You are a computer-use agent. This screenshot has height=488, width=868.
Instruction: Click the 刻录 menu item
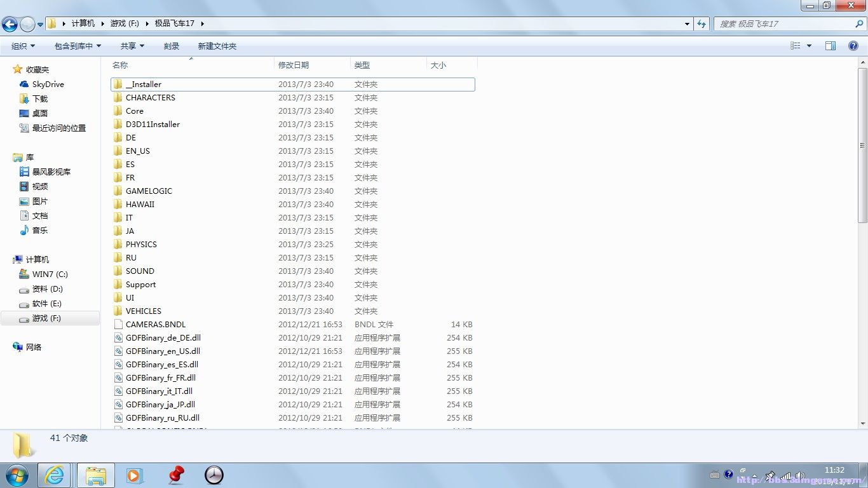(171, 45)
